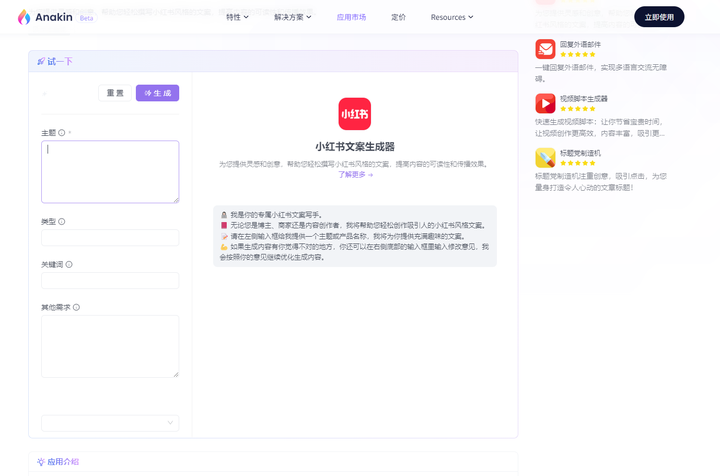Open the 标题党制造机 app title
Viewport: 720px width, 476px height.
point(580,153)
